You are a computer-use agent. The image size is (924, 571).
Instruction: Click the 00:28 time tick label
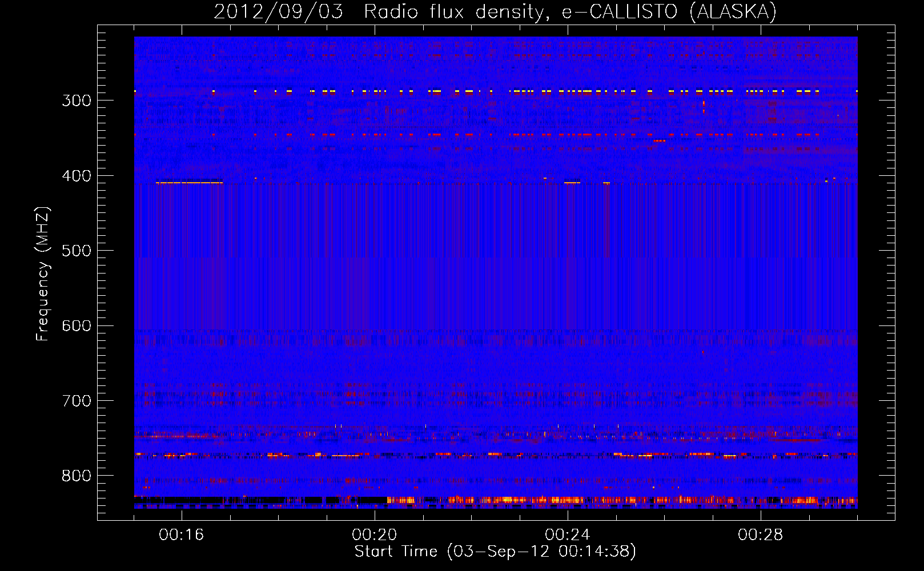tap(761, 535)
